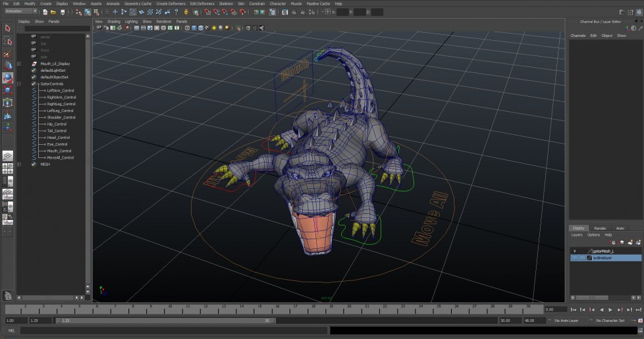Select the Scale tool in toolbox
Image resolution: width=644 pixels, height=339 pixels.
coord(7,90)
